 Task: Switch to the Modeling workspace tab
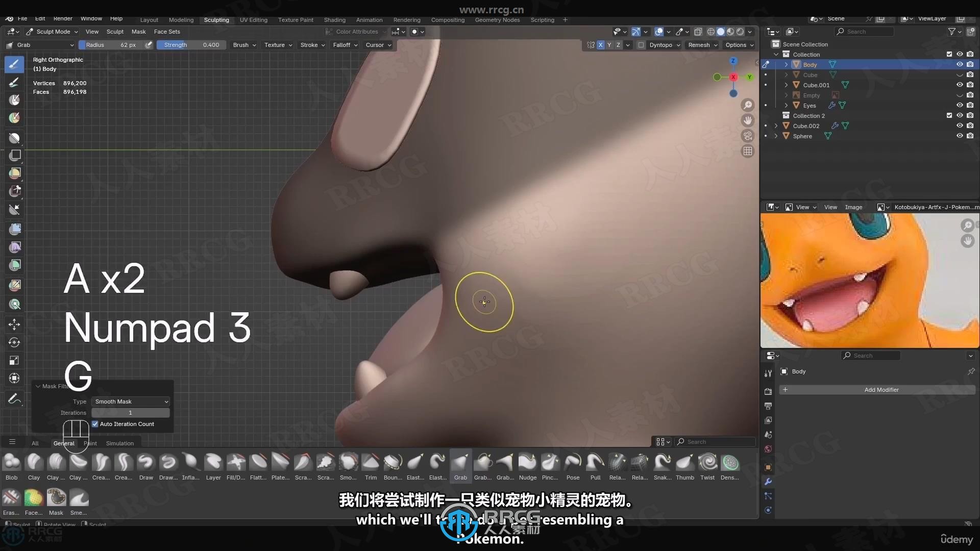181,20
